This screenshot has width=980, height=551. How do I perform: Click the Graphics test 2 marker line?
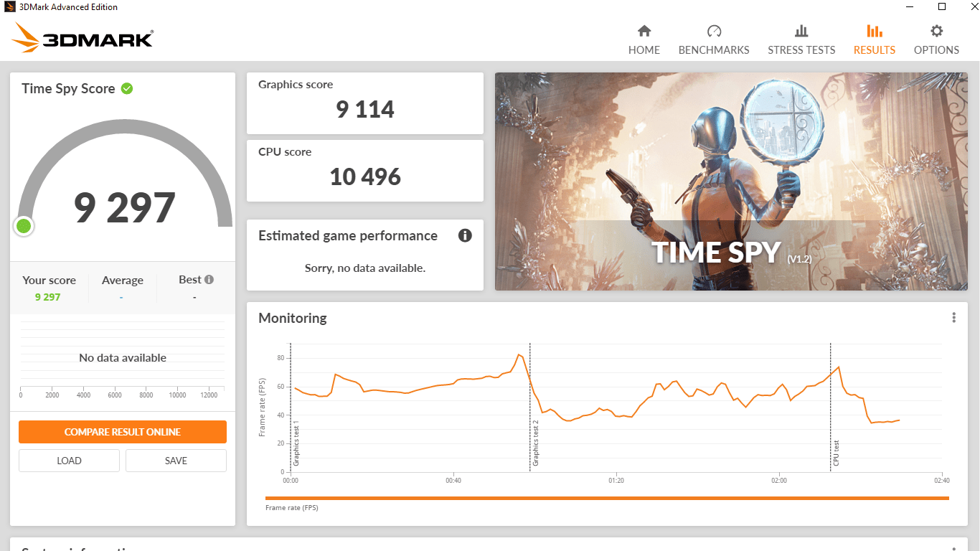click(530, 407)
